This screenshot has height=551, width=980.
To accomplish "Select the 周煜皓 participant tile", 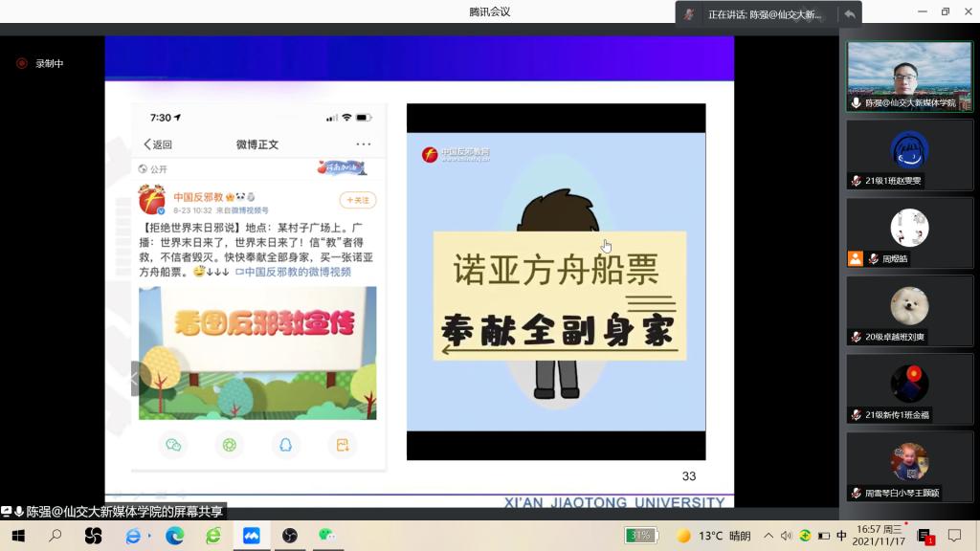I will pos(908,237).
